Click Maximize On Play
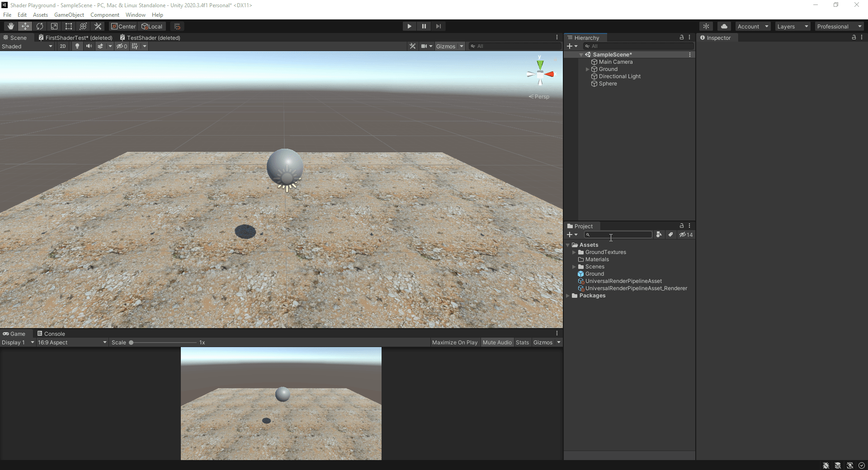 pyautogui.click(x=455, y=343)
